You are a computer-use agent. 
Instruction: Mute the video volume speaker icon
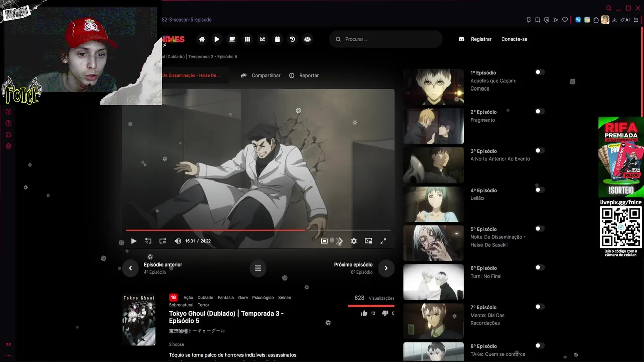click(177, 241)
